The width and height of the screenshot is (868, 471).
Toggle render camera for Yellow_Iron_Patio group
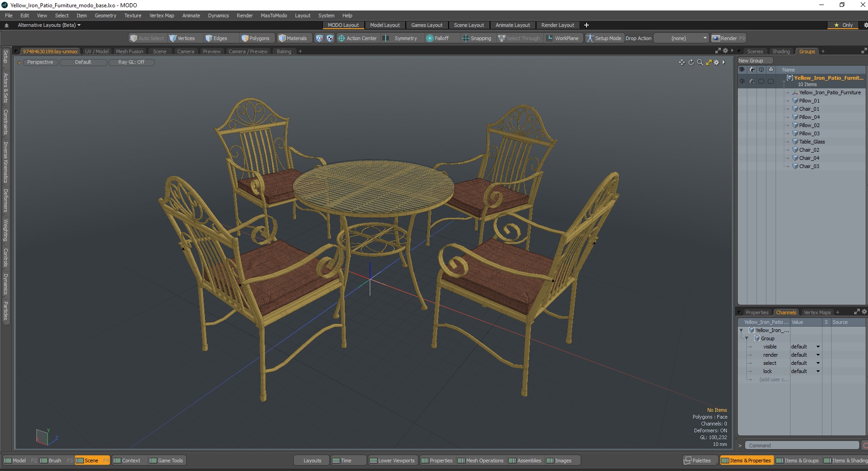752,81
